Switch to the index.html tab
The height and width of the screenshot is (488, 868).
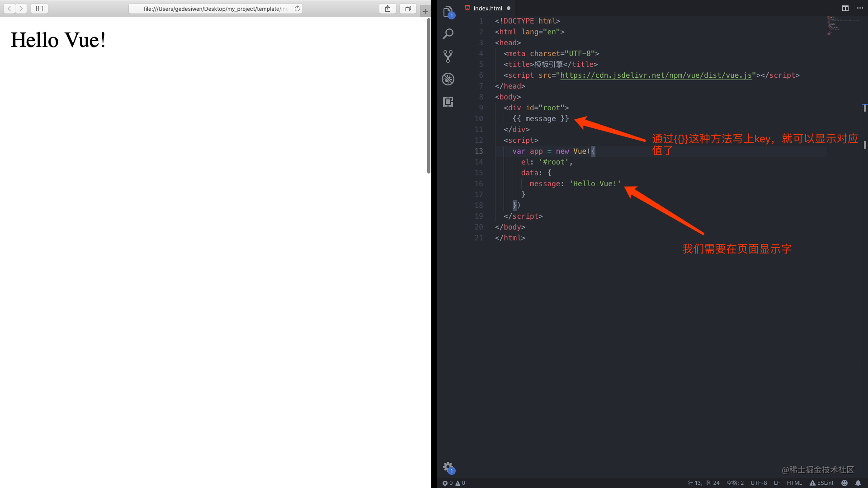(487, 8)
